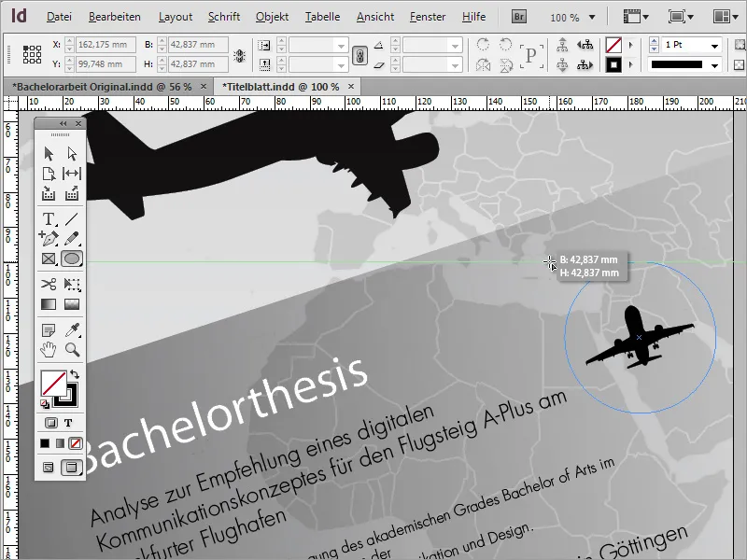Click the Y position field 99,748 mm

coord(106,63)
